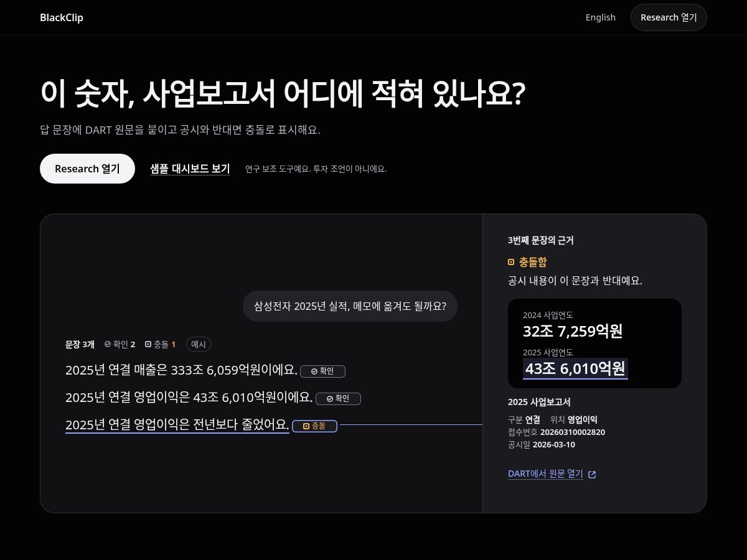Click the 충돌 badge on third sentence

(314, 426)
